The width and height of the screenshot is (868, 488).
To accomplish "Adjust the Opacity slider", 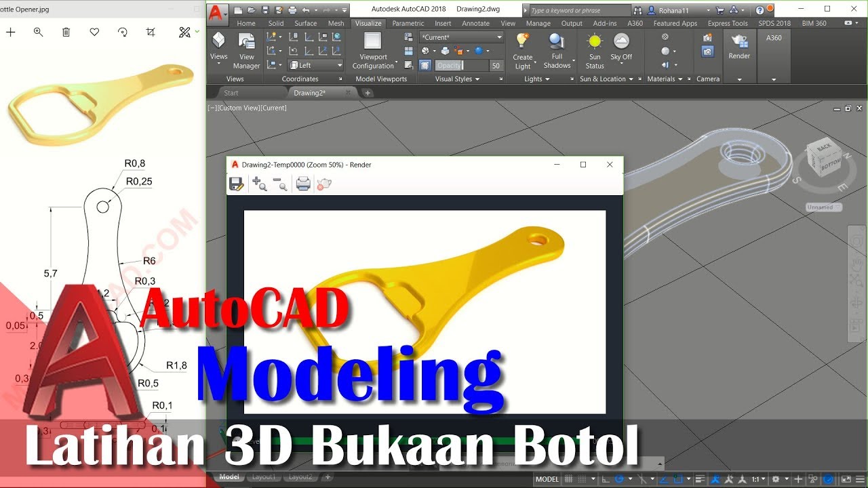I will (461, 66).
